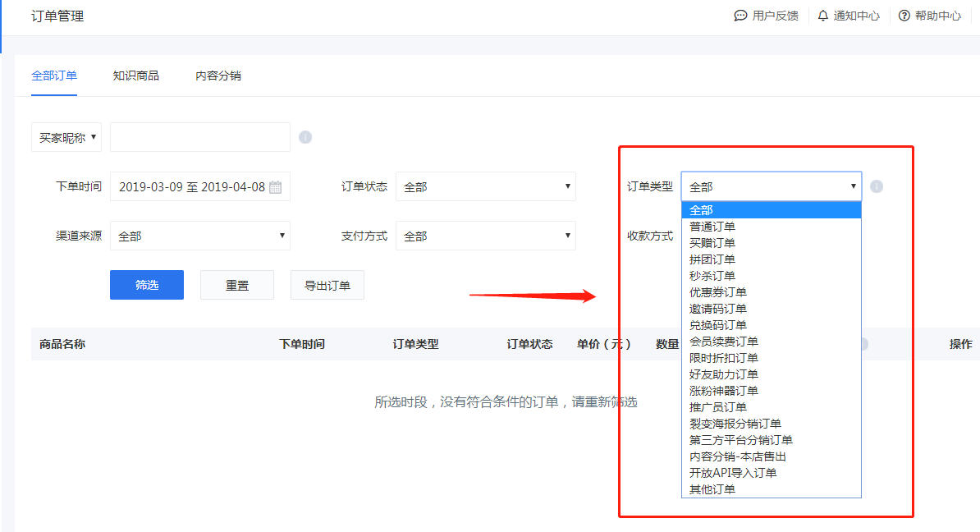This screenshot has height=532, width=980.
Task: Click the 下单时间 date range field
Action: [200, 186]
